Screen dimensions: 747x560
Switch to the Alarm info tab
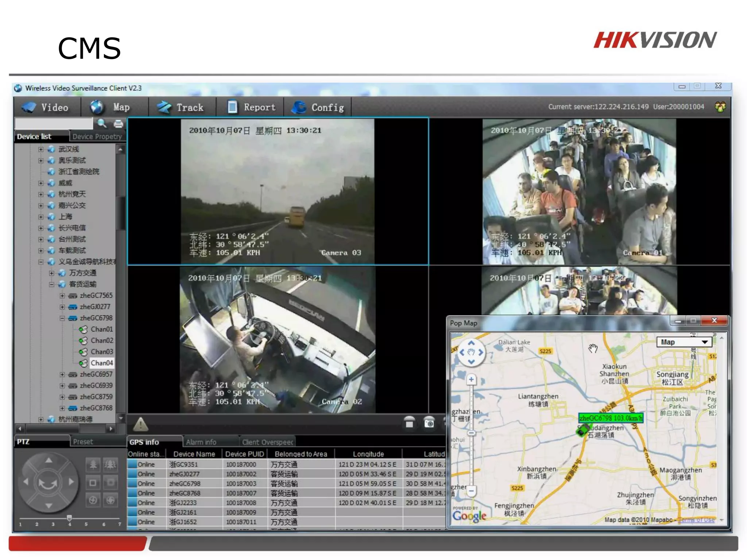201,442
